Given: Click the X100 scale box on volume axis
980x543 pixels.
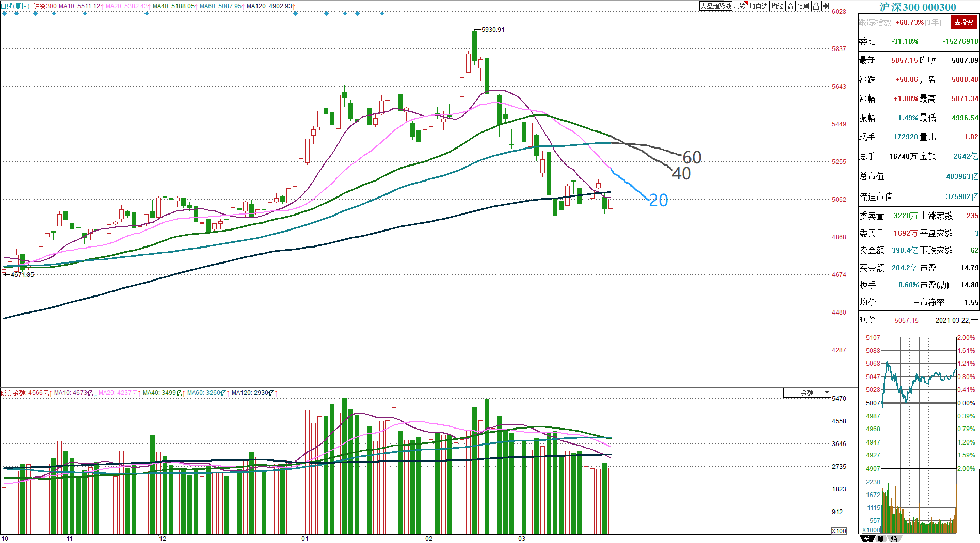Looking at the screenshot, I should pos(839,531).
